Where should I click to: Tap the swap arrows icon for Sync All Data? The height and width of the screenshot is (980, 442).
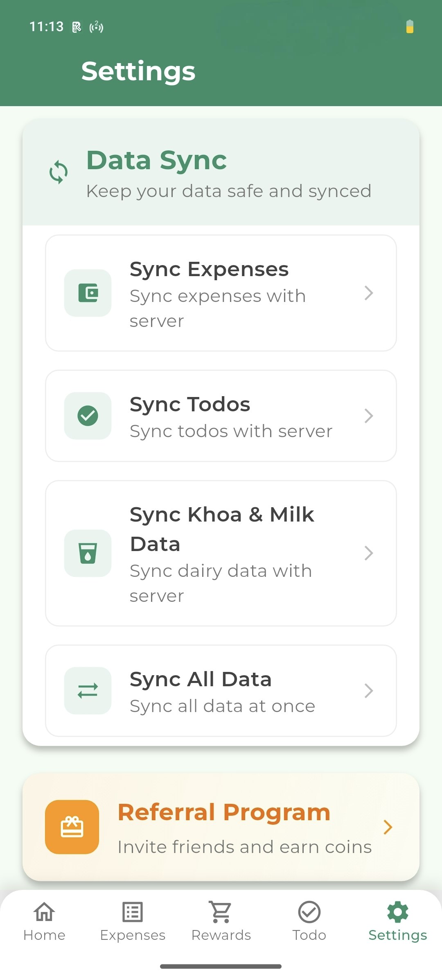[x=88, y=691]
